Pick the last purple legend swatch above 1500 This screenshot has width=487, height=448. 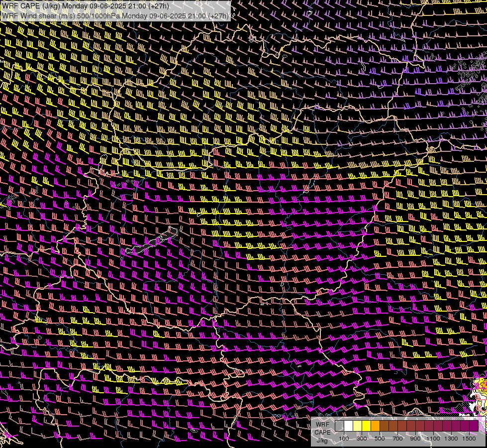pyautogui.click(x=474, y=426)
